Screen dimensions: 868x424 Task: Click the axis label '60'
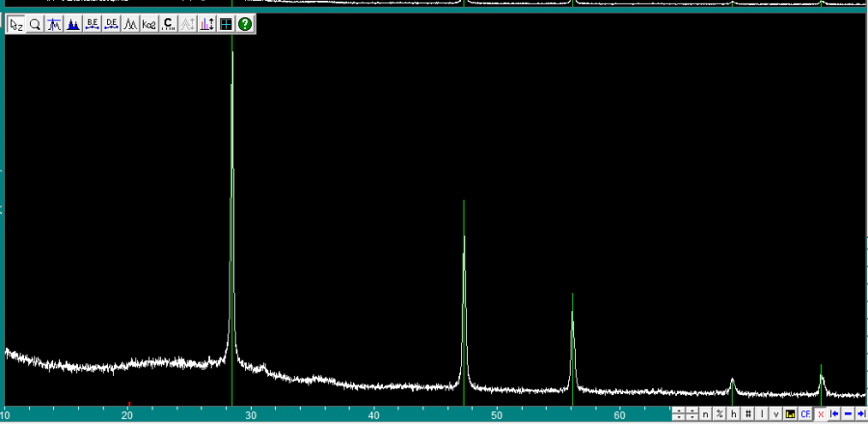pos(619,414)
